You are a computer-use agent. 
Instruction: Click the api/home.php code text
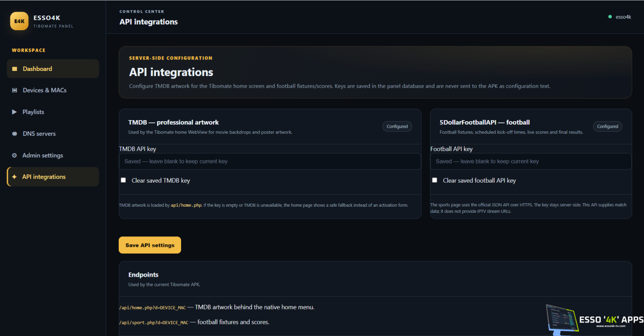[186, 205]
